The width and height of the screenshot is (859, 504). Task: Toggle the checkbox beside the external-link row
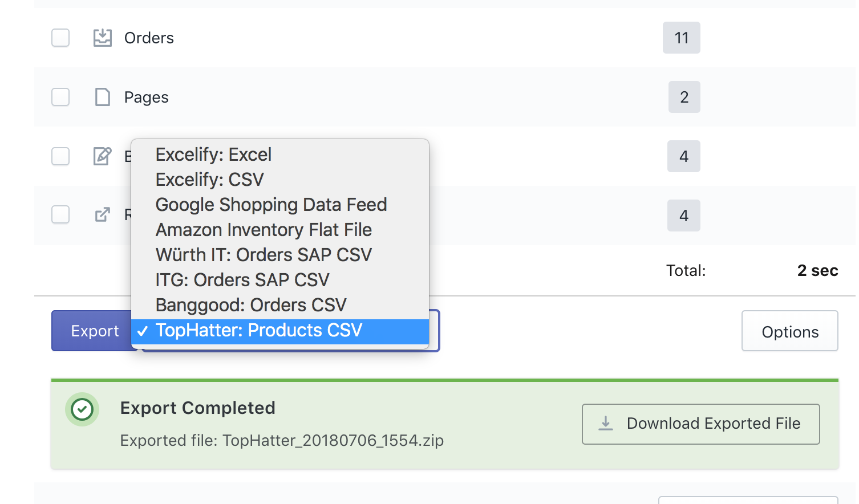(x=60, y=215)
